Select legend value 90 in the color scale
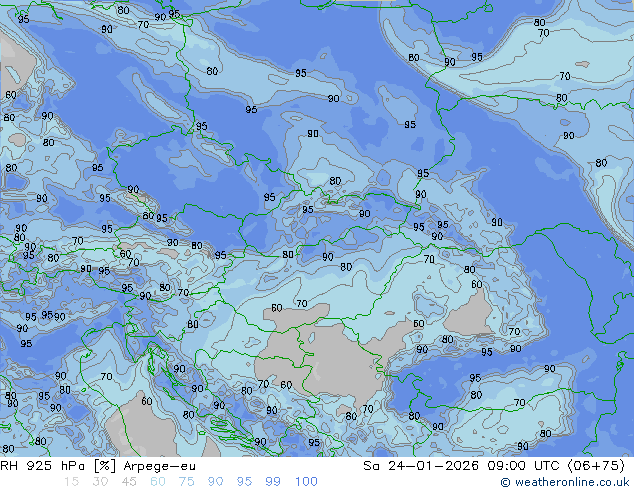The image size is (634, 490). pyautogui.click(x=216, y=482)
